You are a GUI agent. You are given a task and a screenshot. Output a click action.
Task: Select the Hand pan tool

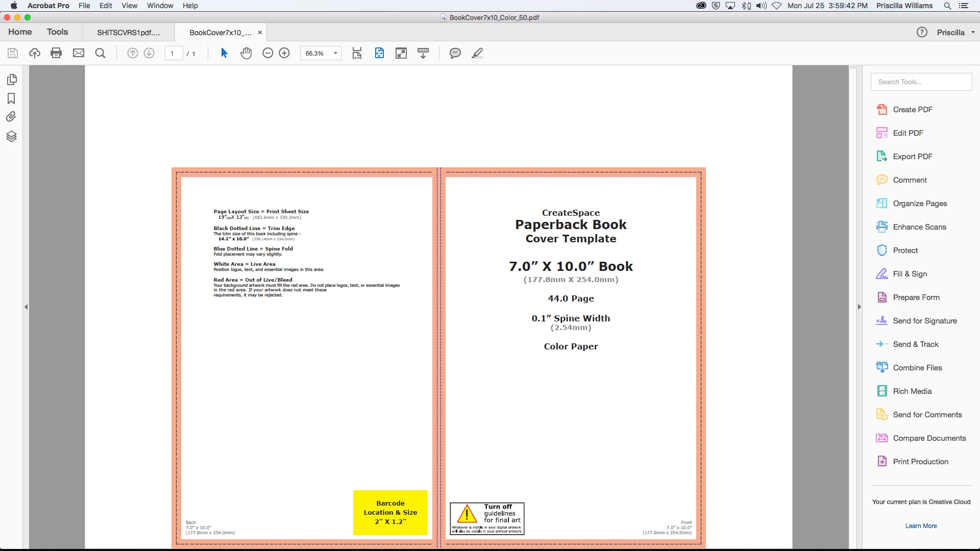[246, 53]
